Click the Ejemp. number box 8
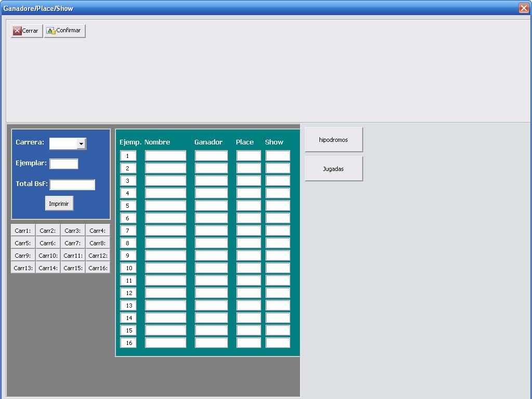The image size is (532, 399). 128,243
